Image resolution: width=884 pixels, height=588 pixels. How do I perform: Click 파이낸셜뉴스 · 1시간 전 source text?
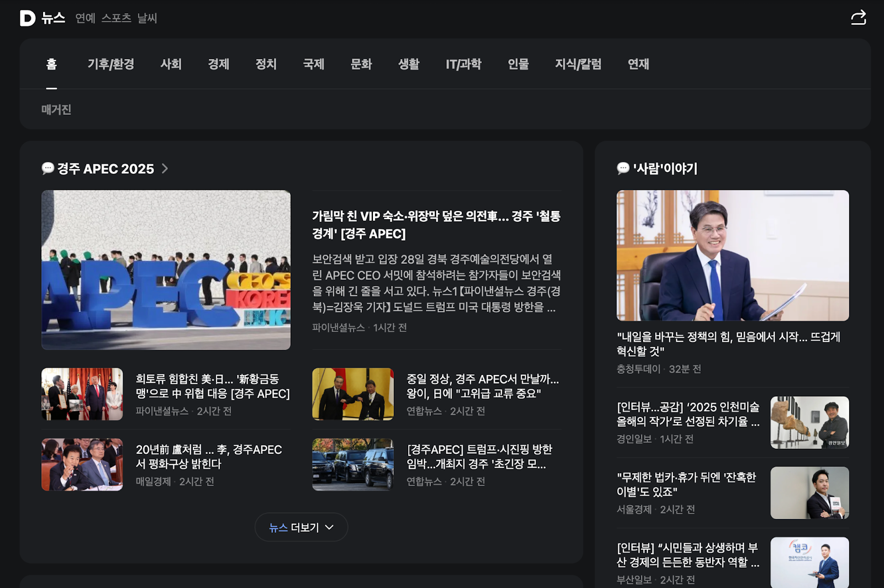360,327
